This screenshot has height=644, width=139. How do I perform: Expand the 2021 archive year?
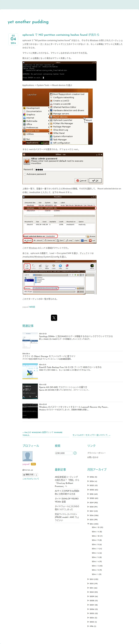pos(88,494)
